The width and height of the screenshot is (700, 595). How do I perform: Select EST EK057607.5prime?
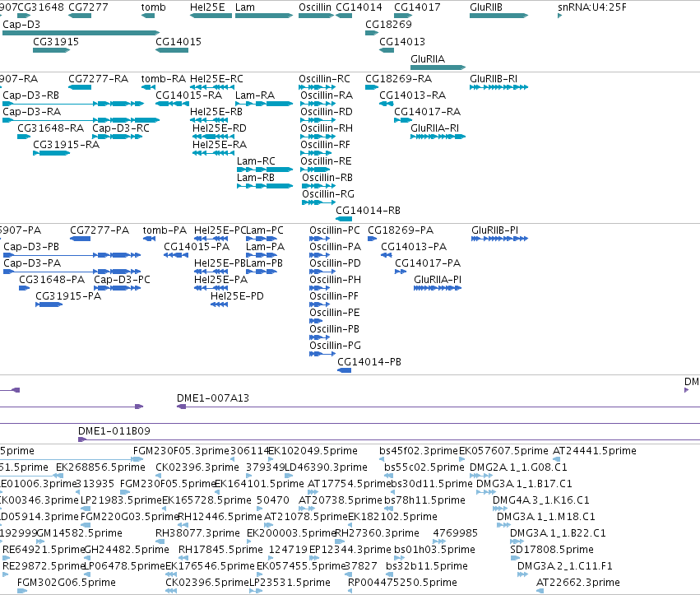(503, 451)
